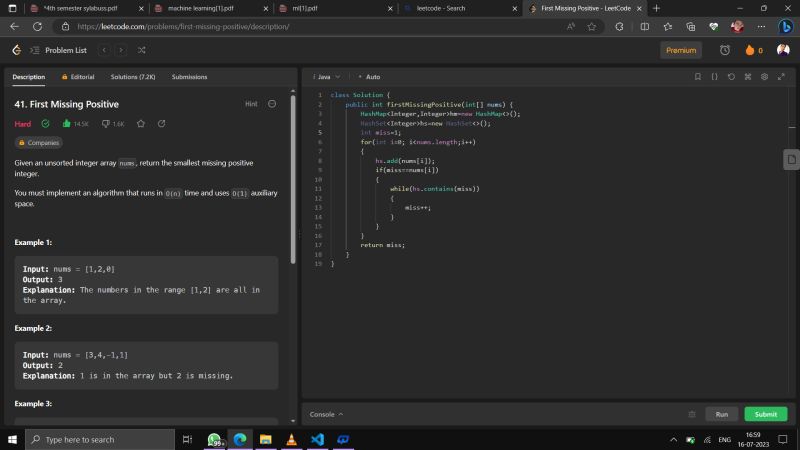Like the problem with thumbs up
The width and height of the screenshot is (800, 450).
[x=66, y=123]
